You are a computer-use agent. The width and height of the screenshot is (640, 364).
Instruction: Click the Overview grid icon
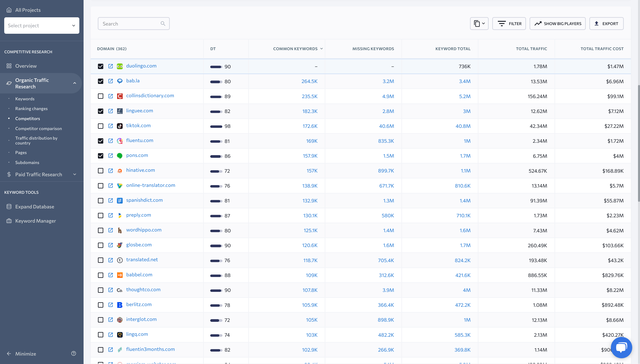coord(9,66)
